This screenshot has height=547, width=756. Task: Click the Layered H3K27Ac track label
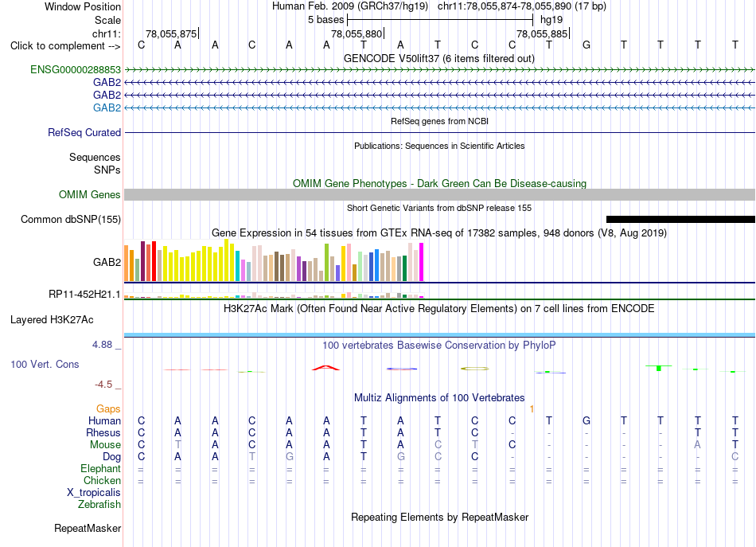pyautogui.click(x=52, y=319)
